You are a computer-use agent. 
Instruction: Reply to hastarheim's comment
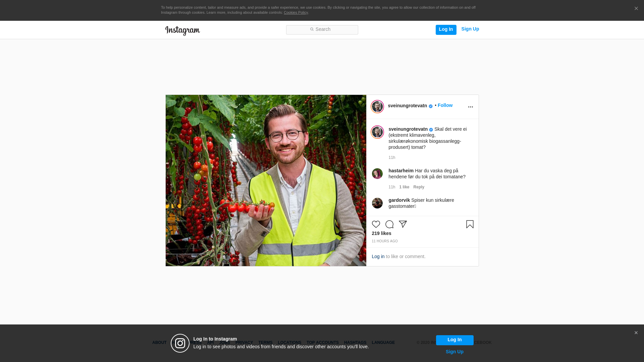[419, 187]
